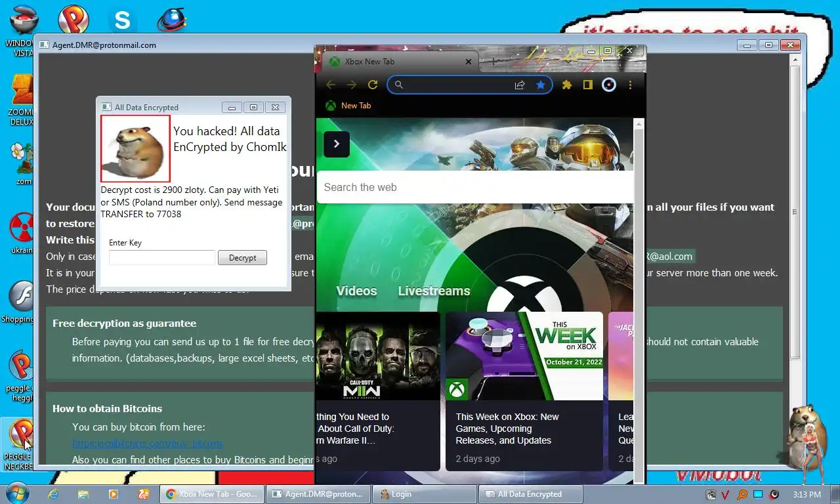This screenshot has height=504, width=840.
Task: Click the localbitcoins buy bitcoins link
Action: [148, 444]
